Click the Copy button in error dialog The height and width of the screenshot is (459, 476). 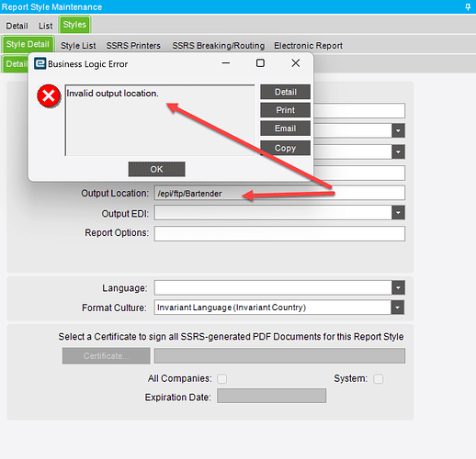click(x=285, y=148)
